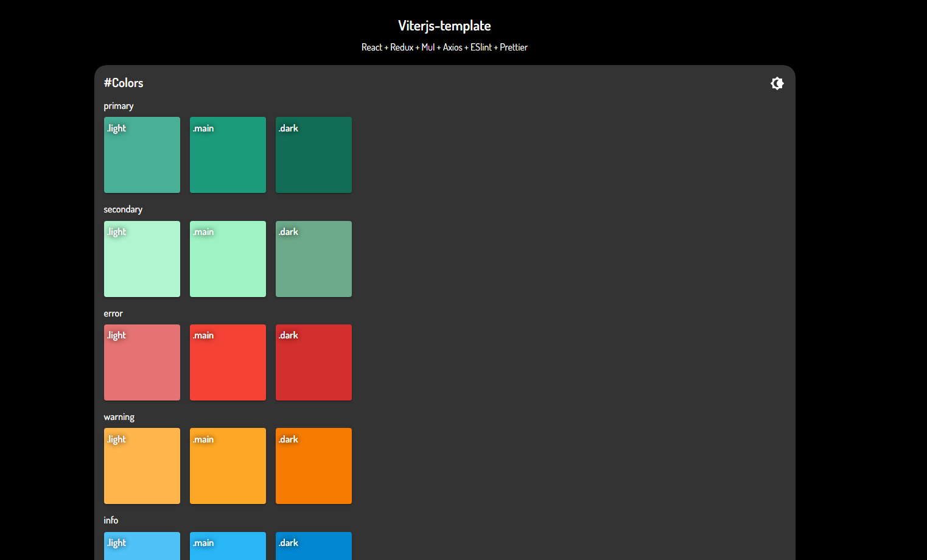Click the primary dark color swatch
This screenshot has width=927, height=560.
pos(313,155)
